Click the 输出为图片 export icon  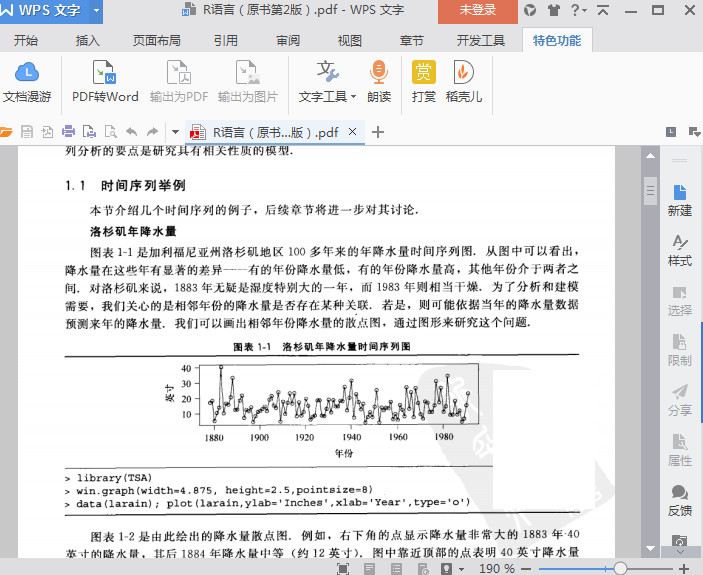[x=248, y=82]
